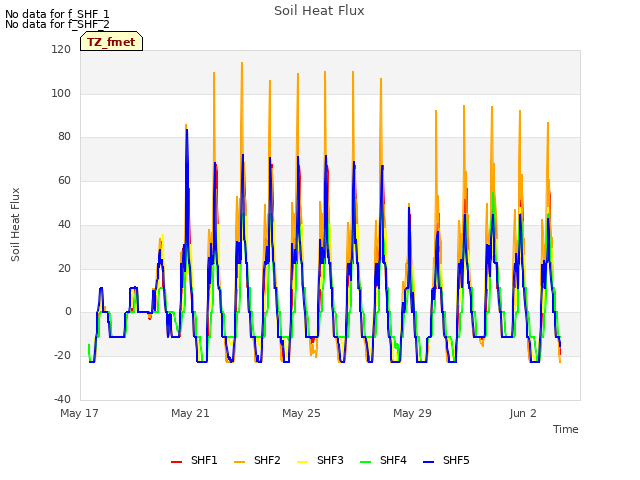
Task: Click the TZ_fmet annotation box
Action: click(111, 42)
